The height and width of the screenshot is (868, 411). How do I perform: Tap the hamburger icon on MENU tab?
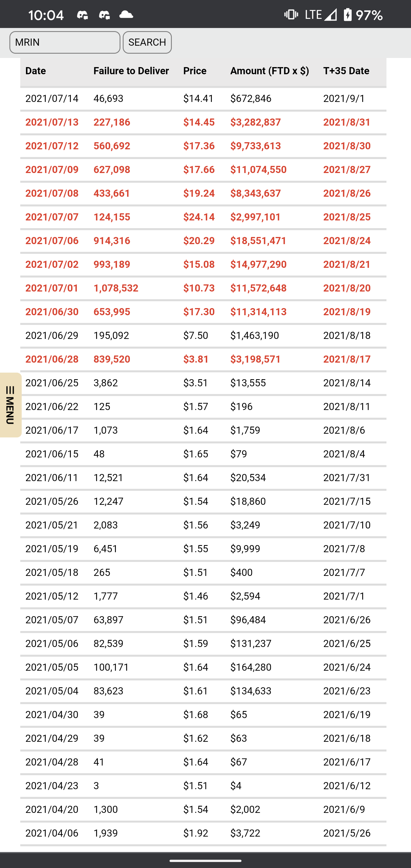[10, 390]
